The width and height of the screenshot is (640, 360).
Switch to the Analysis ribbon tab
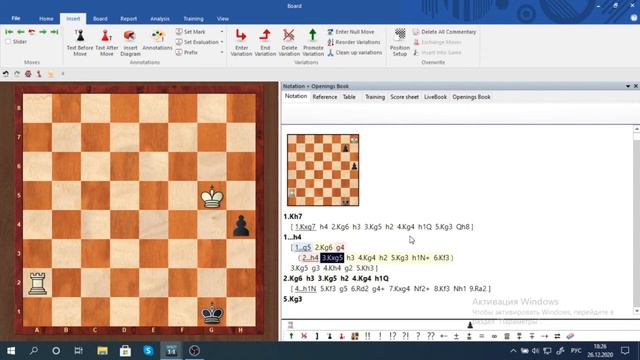160,19
